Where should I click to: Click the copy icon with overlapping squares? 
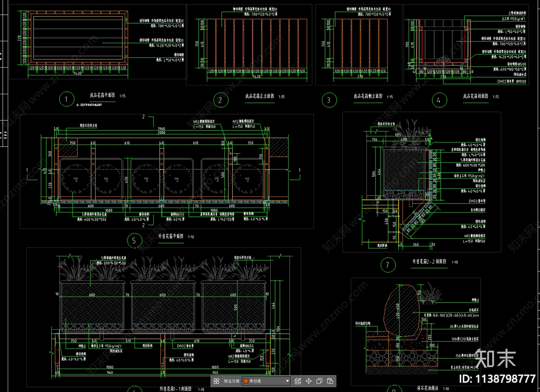point(319,381)
